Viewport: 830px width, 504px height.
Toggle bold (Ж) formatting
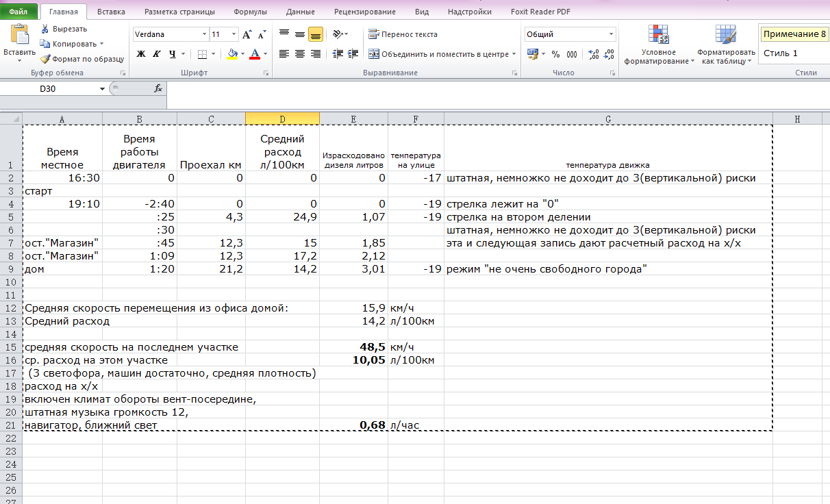pyautogui.click(x=141, y=54)
